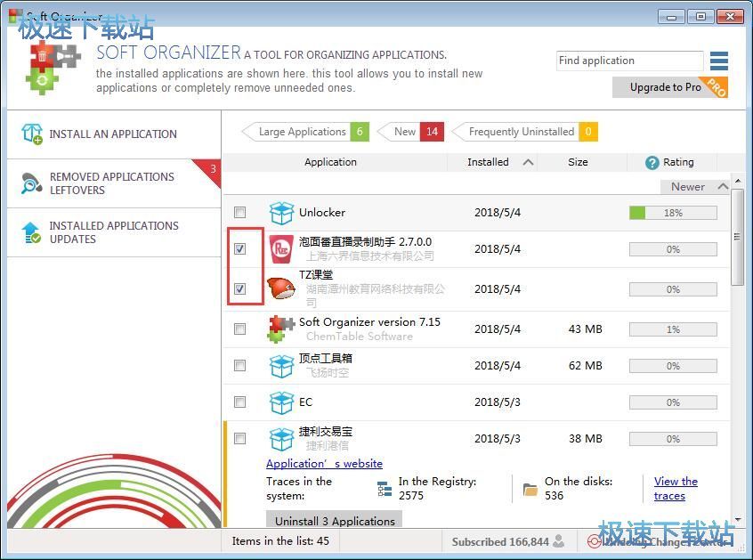Check the 顶点工具箱 checkbox
The height and width of the screenshot is (560, 753).
239,366
